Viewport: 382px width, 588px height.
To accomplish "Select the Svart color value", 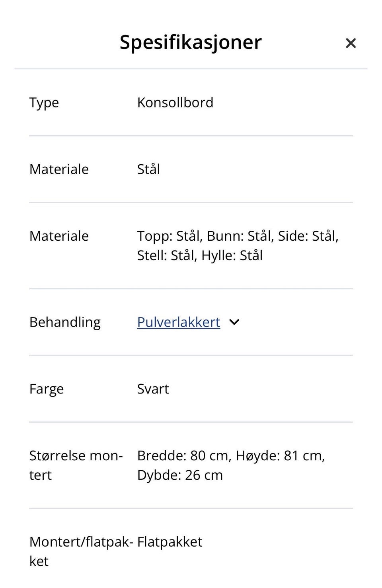I will tap(152, 389).
